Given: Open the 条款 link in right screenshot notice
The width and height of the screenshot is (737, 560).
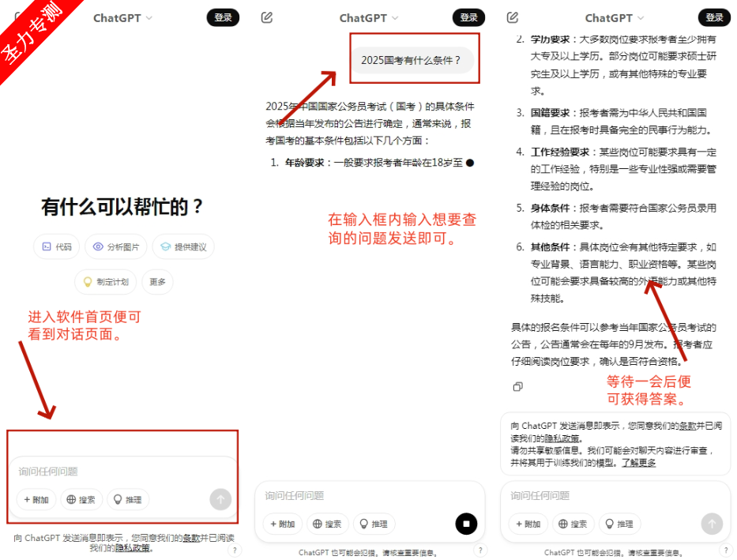Looking at the screenshot, I should point(688,426).
